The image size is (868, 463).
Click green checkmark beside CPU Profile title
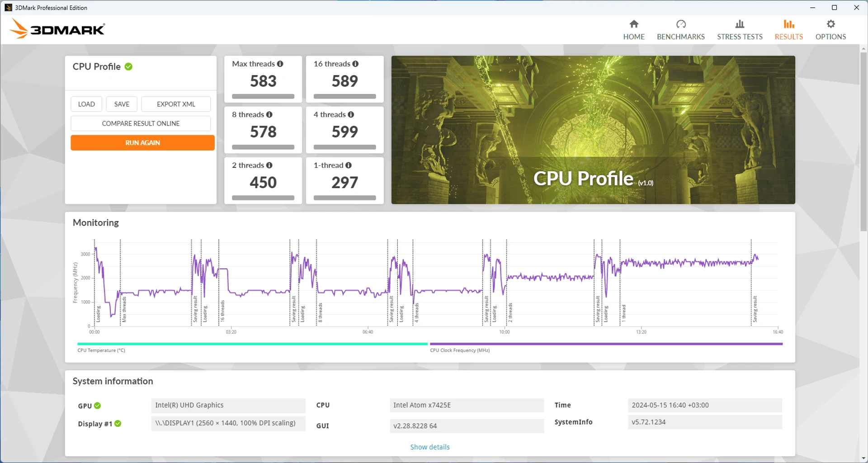tap(128, 67)
